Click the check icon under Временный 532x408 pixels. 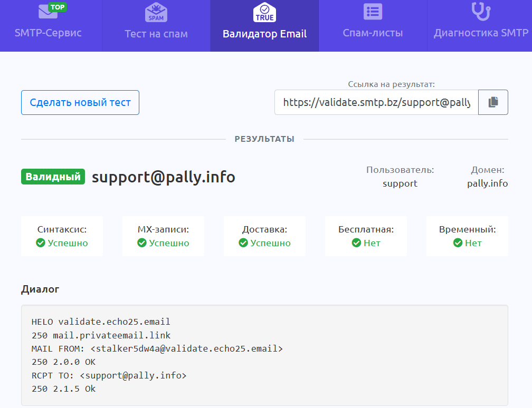[x=458, y=243]
